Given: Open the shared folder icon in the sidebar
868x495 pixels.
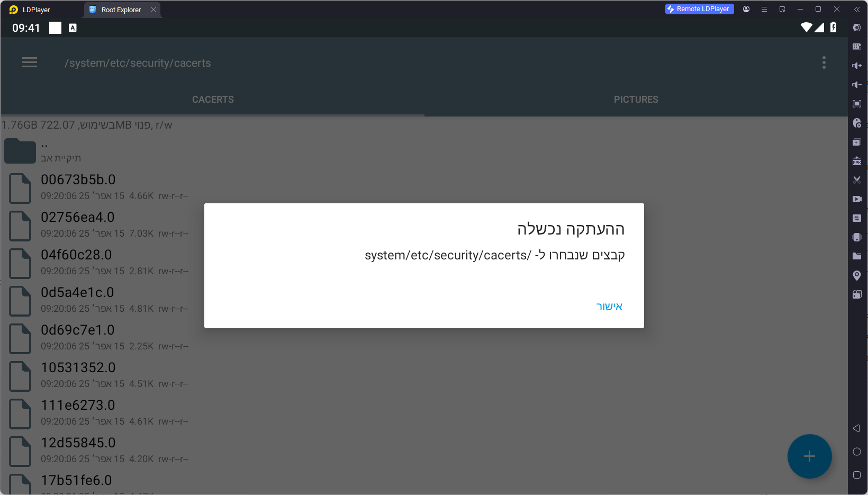Looking at the screenshot, I should pos(857,256).
